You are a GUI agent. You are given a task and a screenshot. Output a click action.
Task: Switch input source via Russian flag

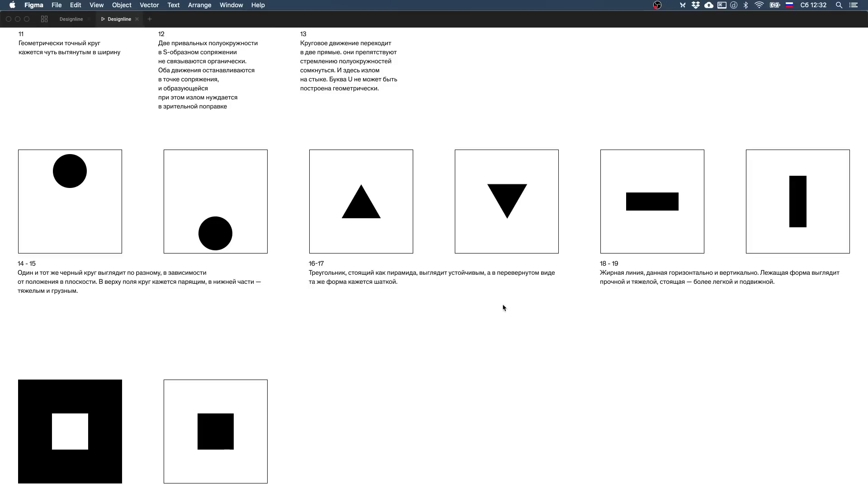pyautogui.click(x=789, y=5)
